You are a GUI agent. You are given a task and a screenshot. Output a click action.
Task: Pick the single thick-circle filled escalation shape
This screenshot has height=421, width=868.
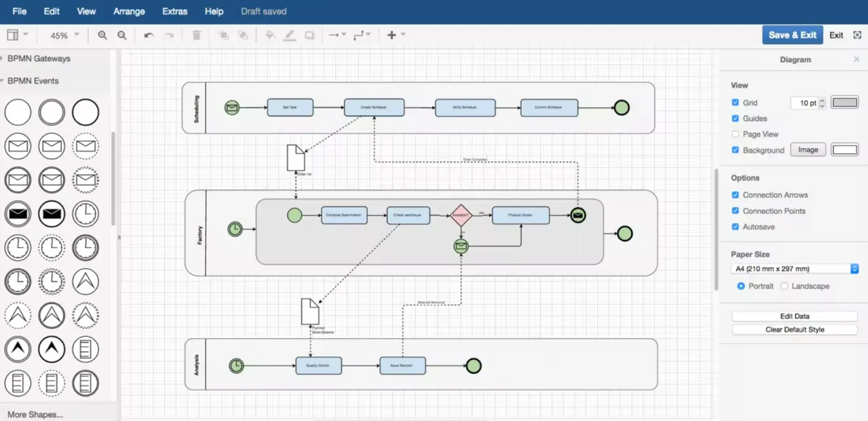point(52,349)
